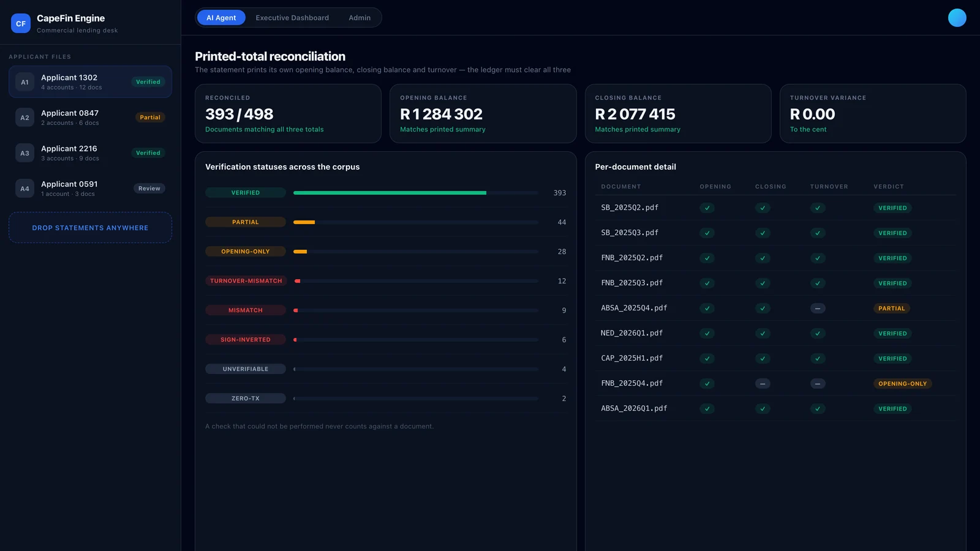The width and height of the screenshot is (980, 551).
Task: Click the count 44 in the PARTIAL row
Action: [x=562, y=222]
